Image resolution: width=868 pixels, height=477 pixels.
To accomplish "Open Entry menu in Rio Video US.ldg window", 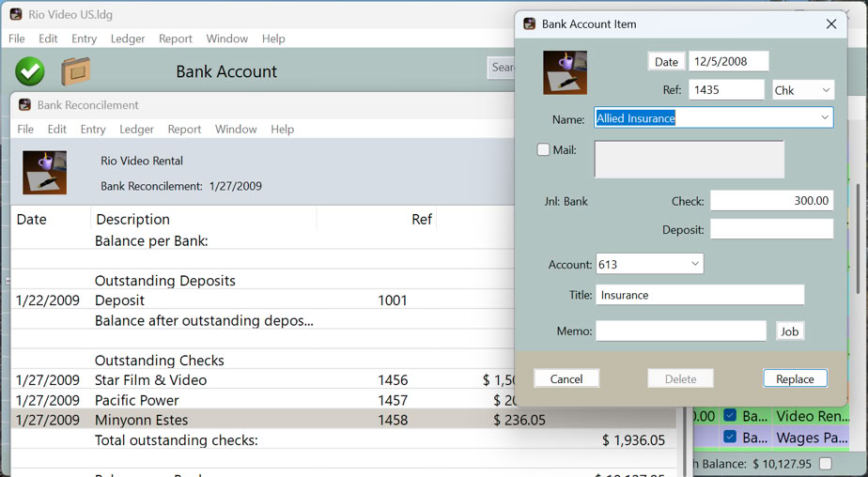I will (x=85, y=38).
